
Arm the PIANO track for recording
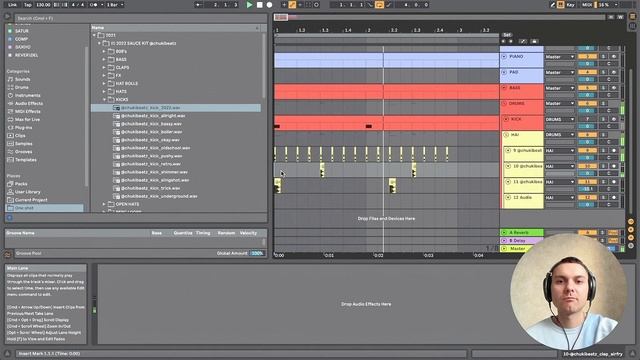click(x=613, y=56)
